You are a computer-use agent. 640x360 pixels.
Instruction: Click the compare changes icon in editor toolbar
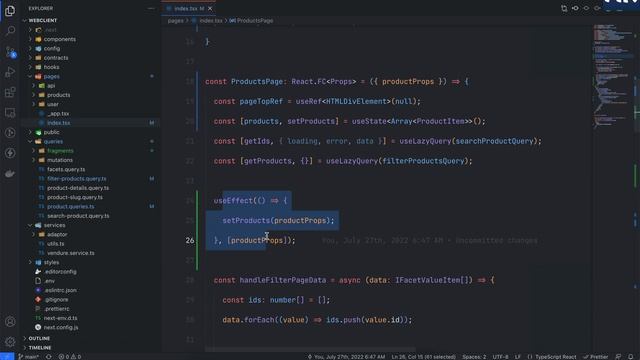click(x=564, y=8)
